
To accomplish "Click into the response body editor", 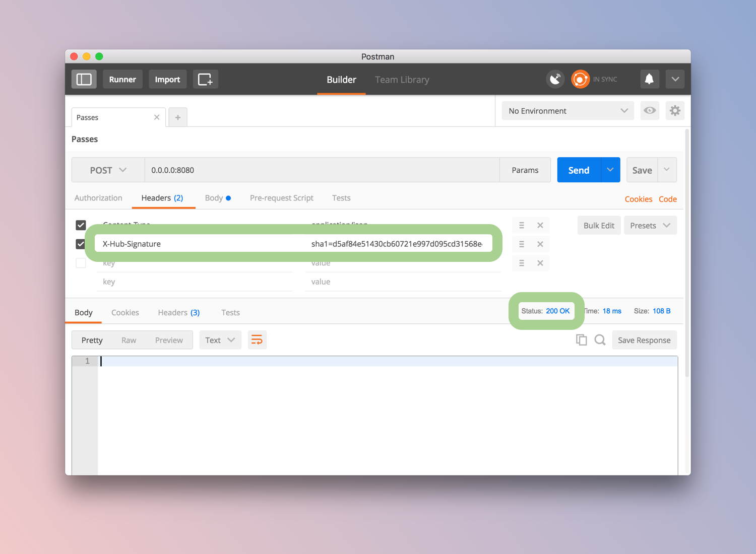I will (387, 415).
